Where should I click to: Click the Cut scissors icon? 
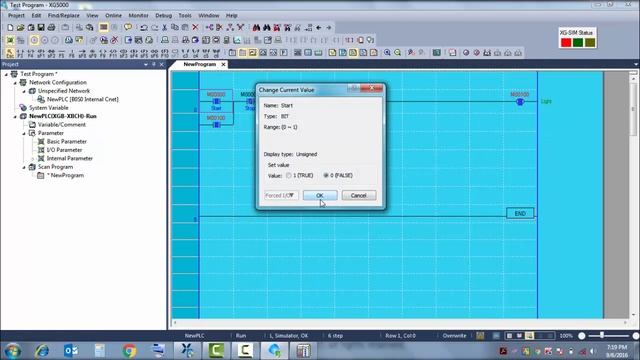click(164, 27)
